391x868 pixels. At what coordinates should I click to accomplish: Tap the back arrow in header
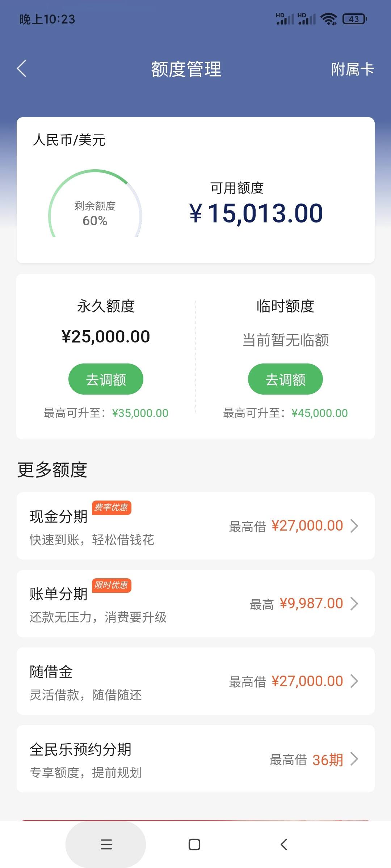(x=22, y=68)
